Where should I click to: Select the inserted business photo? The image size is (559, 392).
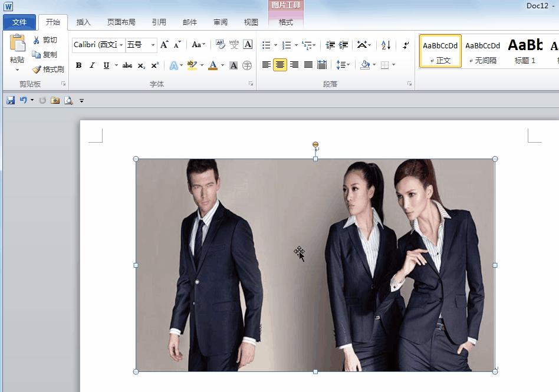(315, 265)
